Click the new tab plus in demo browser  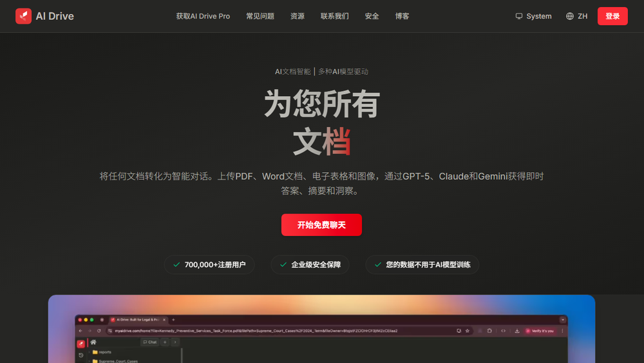pos(173,320)
